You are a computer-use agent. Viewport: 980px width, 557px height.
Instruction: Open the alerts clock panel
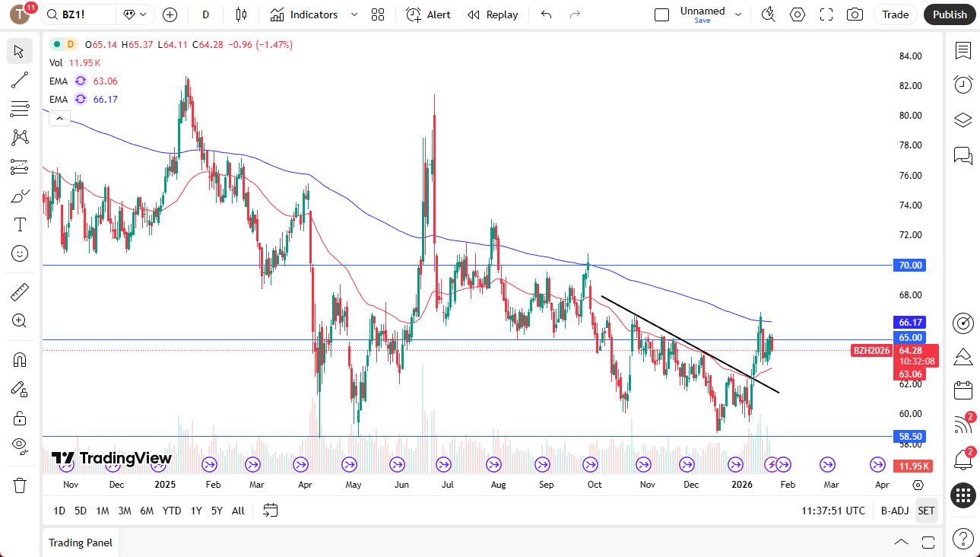click(x=963, y=84)
